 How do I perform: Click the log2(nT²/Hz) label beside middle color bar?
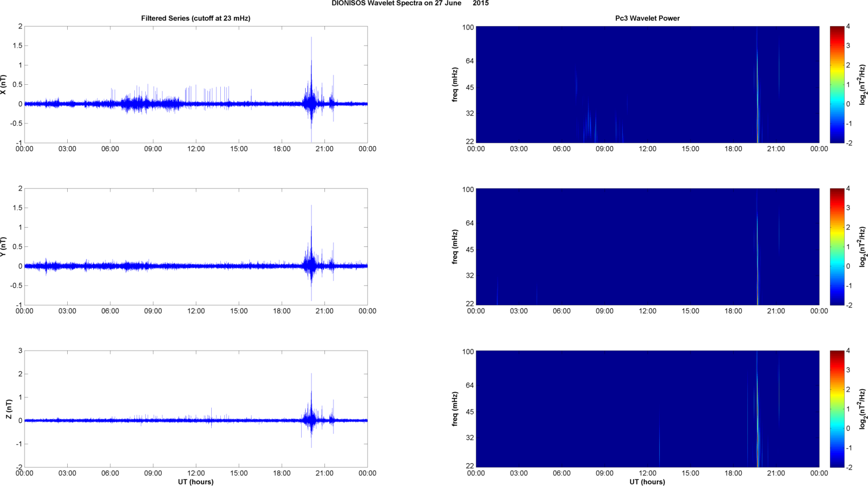[863, 247]
